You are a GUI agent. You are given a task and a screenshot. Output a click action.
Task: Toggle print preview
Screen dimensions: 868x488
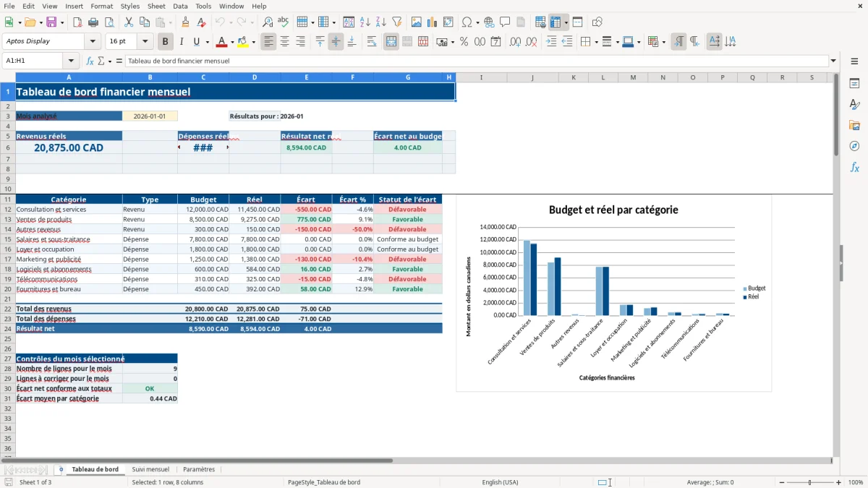[x=109, y=22]
